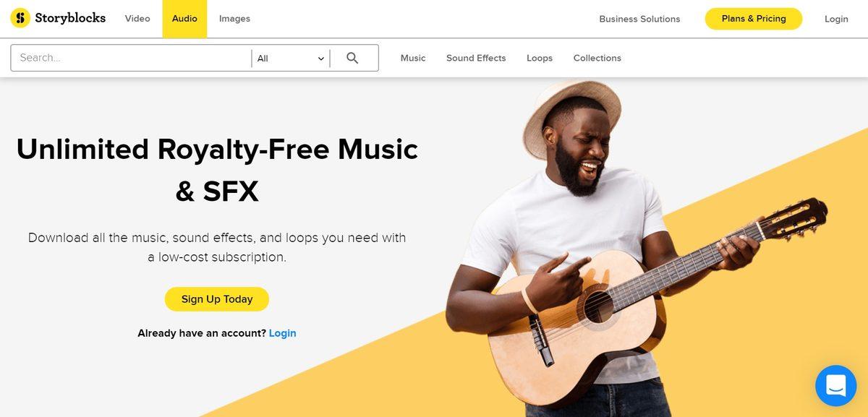
Task: Select the Audio tab
Action: [x=184, y=19]
